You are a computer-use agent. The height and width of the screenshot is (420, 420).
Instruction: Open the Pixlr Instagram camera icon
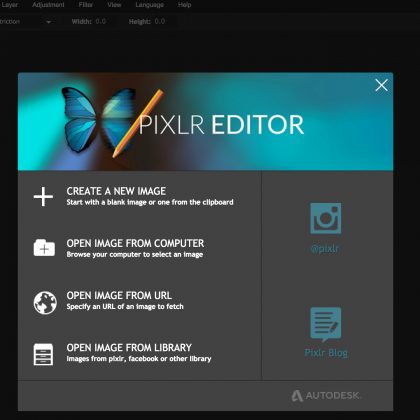(x=326, y=218)
